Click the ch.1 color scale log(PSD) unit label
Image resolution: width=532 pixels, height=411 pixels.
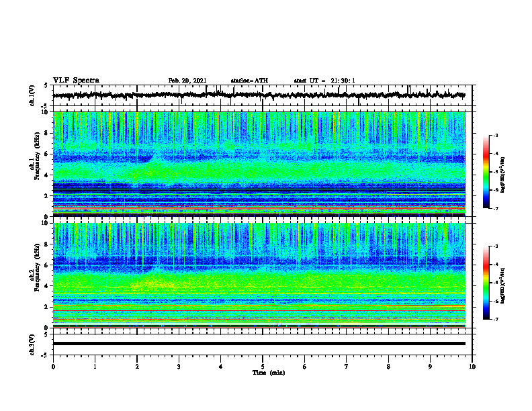[x=503, y=175]
